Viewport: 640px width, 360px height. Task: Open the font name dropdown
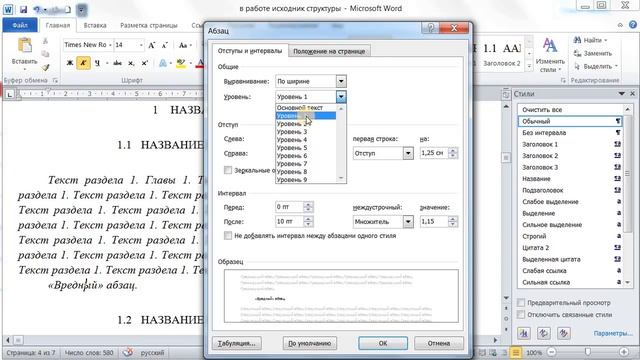[110, 45]
